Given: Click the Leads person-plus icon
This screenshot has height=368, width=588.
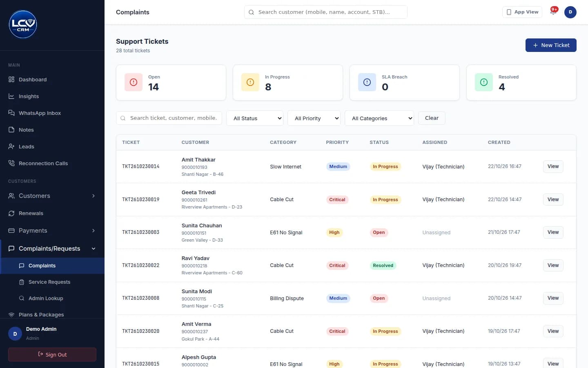Looking at the screenshot, I should pos(11,146).
